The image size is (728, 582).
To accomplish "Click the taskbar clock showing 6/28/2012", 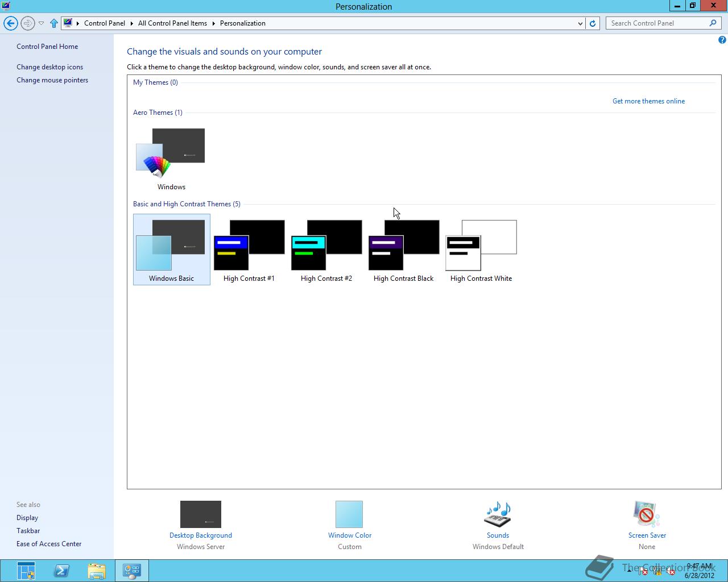I will coord(699,571).
